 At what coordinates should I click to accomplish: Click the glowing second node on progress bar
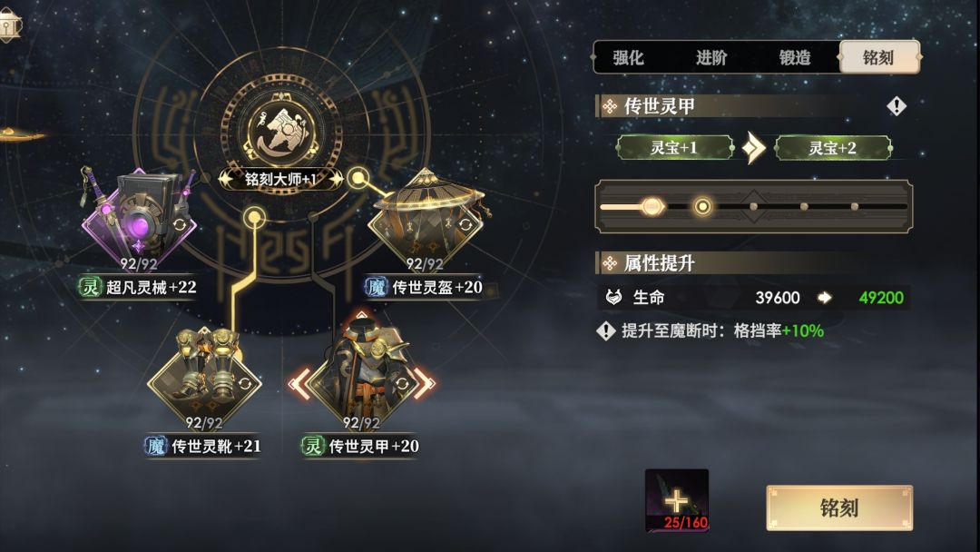pyautogui.click(x=702, y=206)
